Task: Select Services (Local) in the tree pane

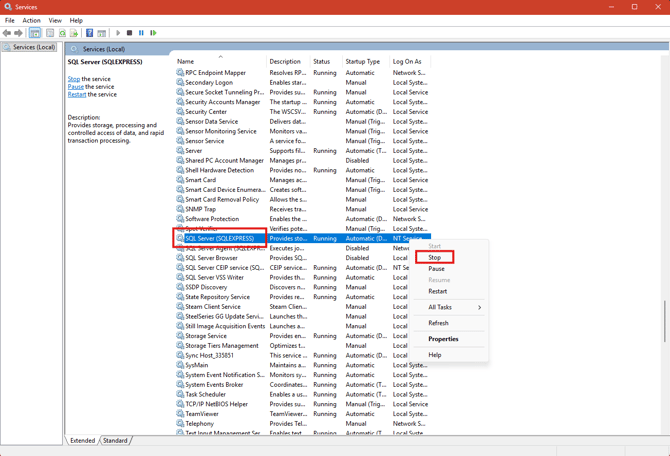Action: point(34,48)
